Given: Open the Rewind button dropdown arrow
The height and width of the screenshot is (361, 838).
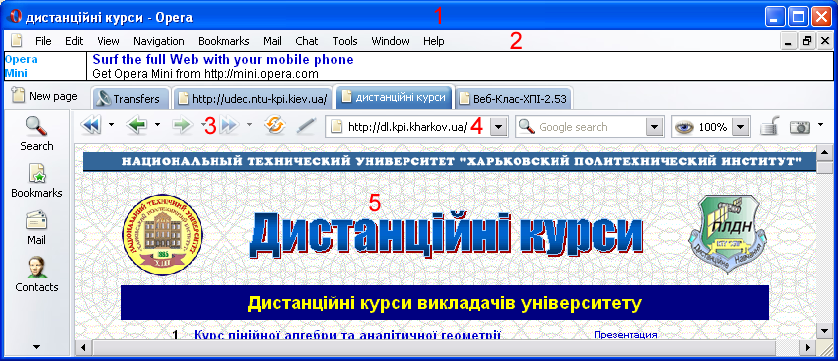Looking at the screenshot, I should (111, 125).
